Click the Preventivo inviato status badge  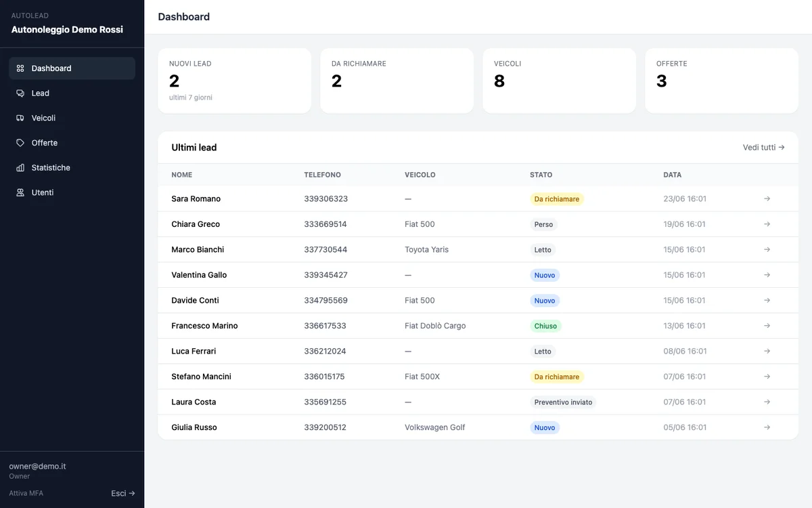pos(563,402)
